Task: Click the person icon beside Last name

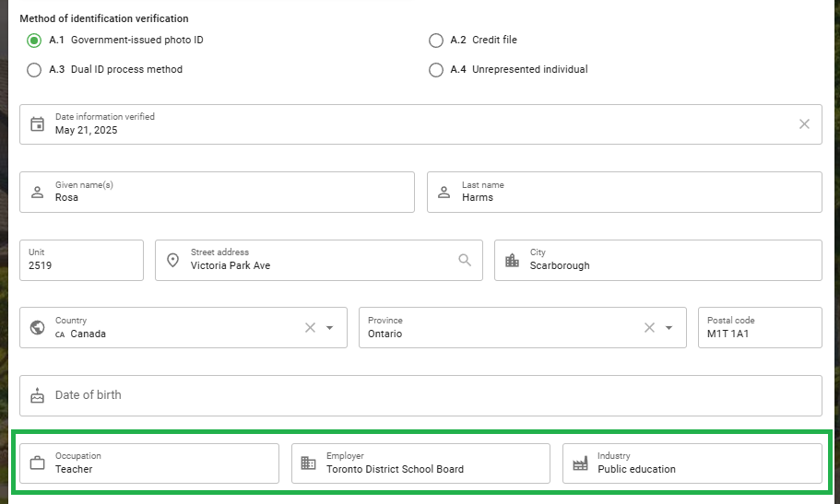Action: point(444,193)
